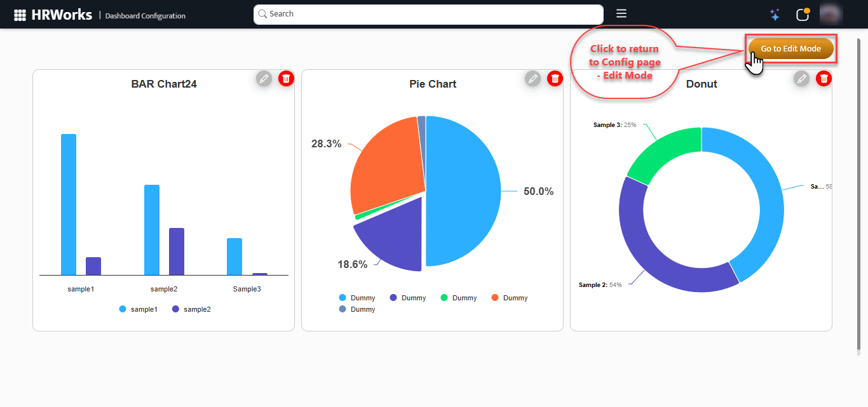Click the Go to Edit Mode button
868x407 pixels.
(x=790, y=49)
